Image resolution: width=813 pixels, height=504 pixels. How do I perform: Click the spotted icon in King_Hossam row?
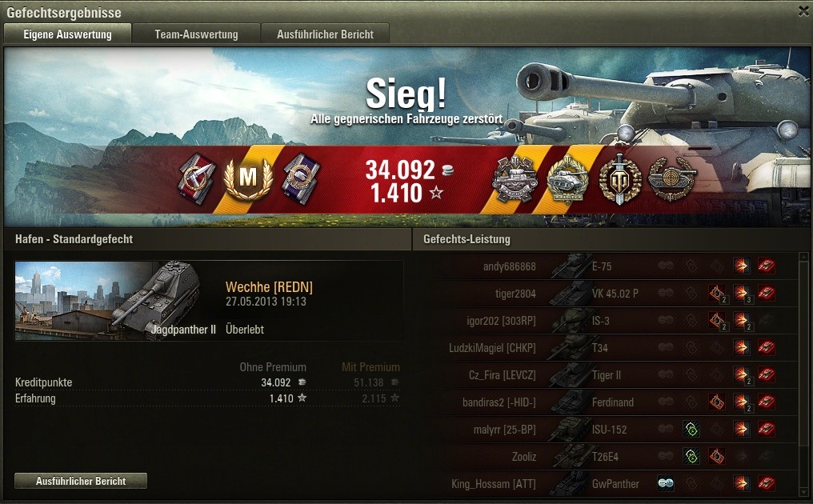[x=666, y=483]
